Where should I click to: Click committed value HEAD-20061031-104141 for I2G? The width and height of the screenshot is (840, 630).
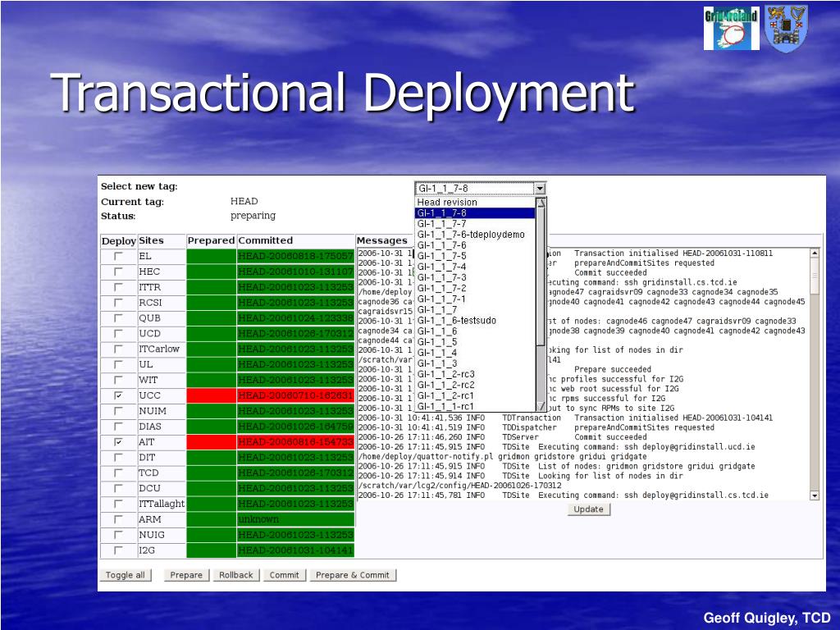pyautogui.click(x=295, y=550)
